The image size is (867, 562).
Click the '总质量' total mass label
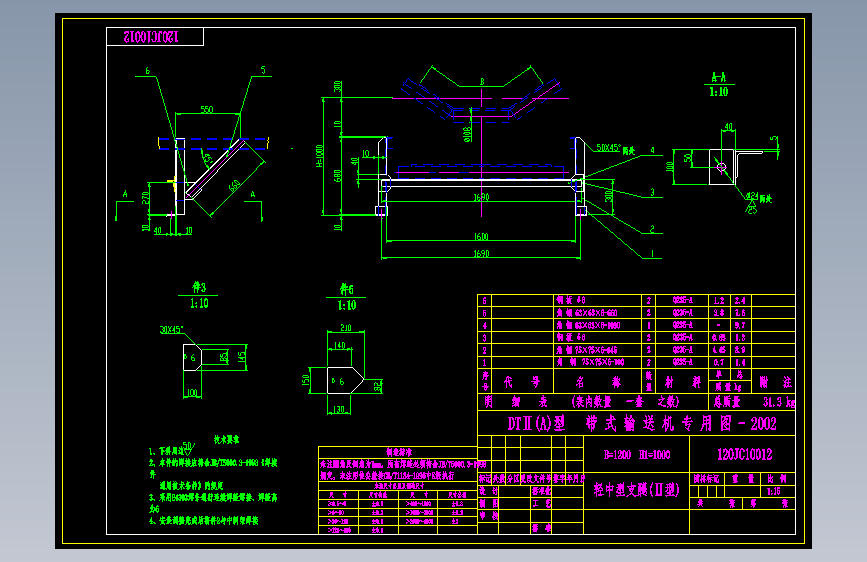[727, 402]
